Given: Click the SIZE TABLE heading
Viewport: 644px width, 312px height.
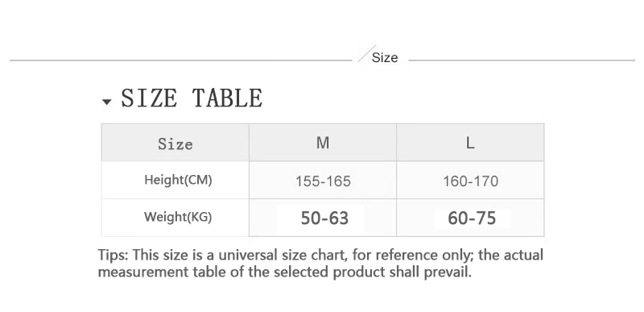Looking at the screenshot, I should point(192,98).
